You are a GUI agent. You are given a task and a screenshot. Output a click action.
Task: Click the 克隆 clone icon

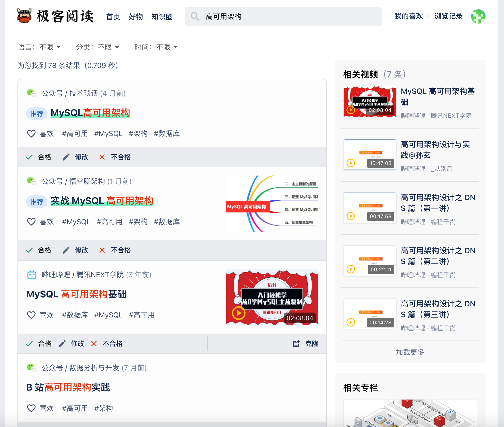296,344
